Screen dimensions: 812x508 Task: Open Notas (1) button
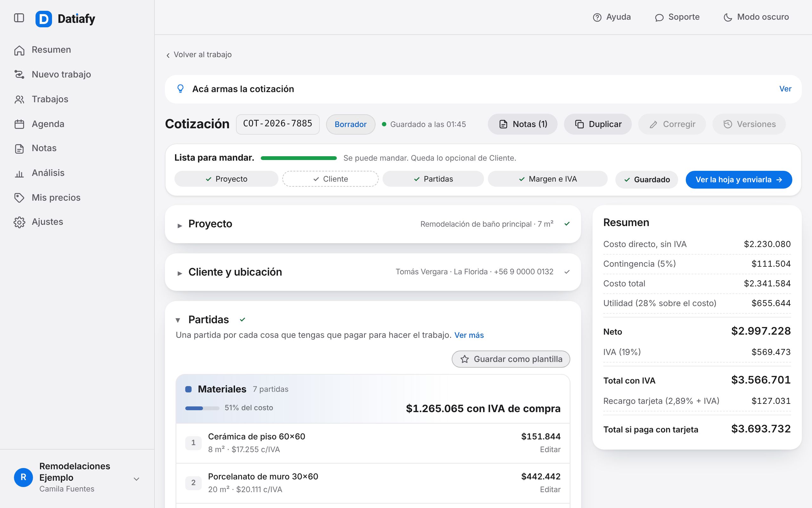[x=522, y=124]
